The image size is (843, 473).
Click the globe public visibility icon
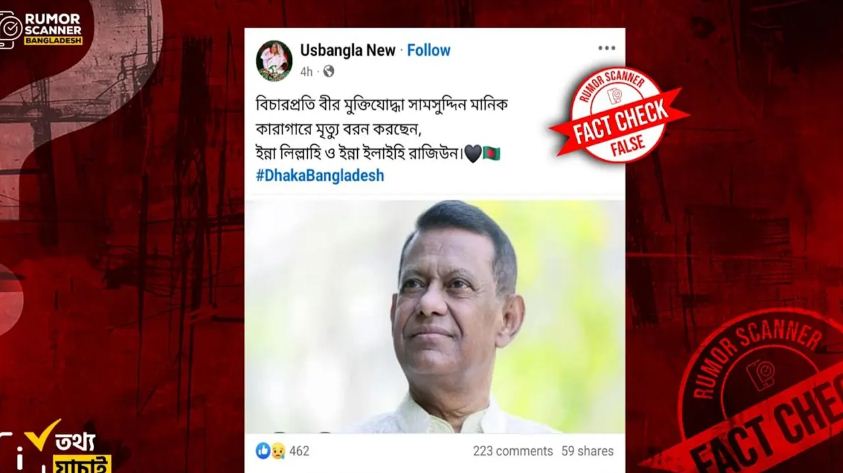328,71
